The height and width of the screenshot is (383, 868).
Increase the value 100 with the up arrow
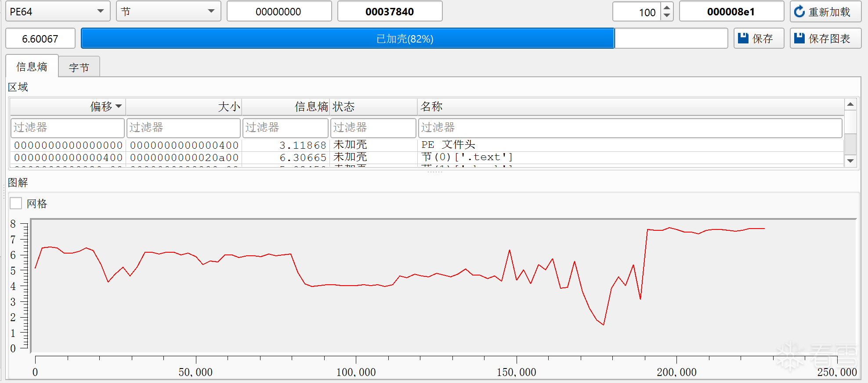point(667,7)
